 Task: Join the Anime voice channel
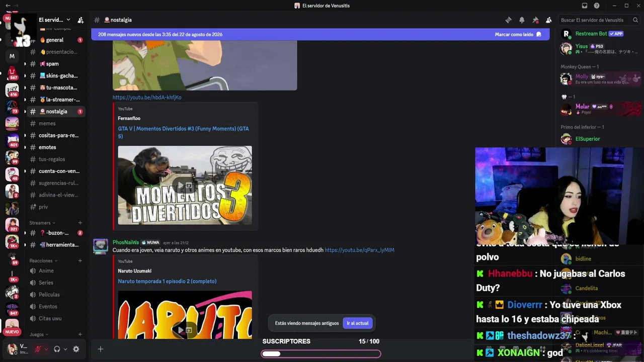pos(56,270)
